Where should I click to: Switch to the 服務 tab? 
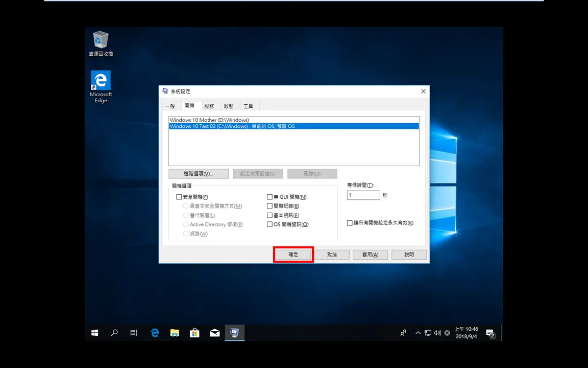tap(209, 106)
